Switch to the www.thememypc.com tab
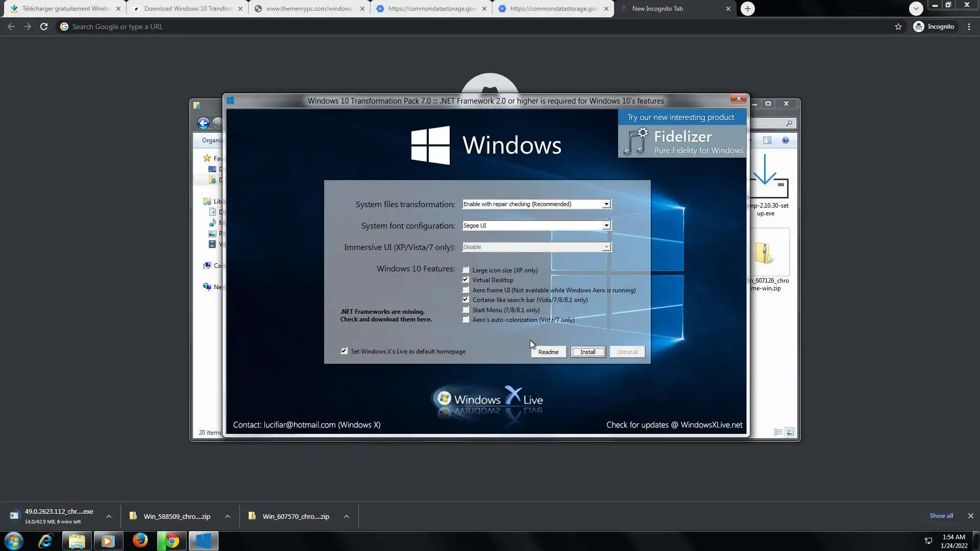Image resolution: width=980 pixels, height=551 pixels. point(309,9)
